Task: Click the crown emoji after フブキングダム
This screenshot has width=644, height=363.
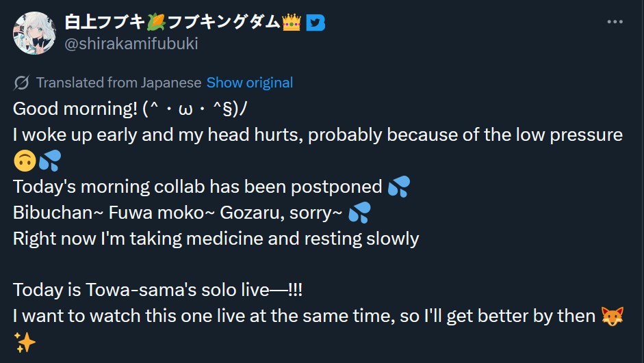Action: point(292,23)
